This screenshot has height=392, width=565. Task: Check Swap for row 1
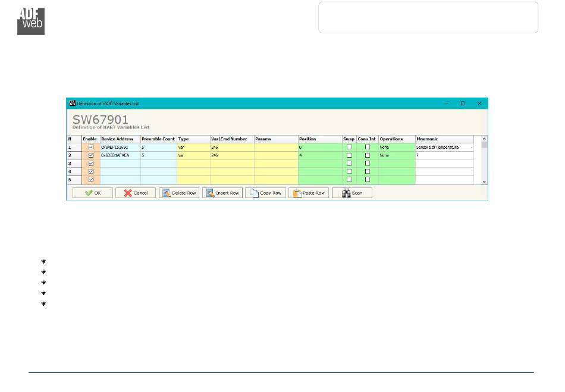coord(349,147)
